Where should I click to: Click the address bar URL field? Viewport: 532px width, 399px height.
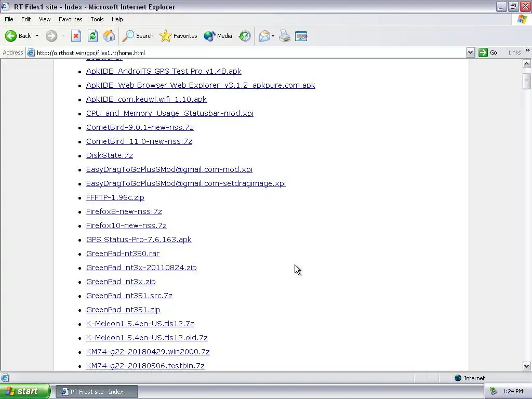250,52
